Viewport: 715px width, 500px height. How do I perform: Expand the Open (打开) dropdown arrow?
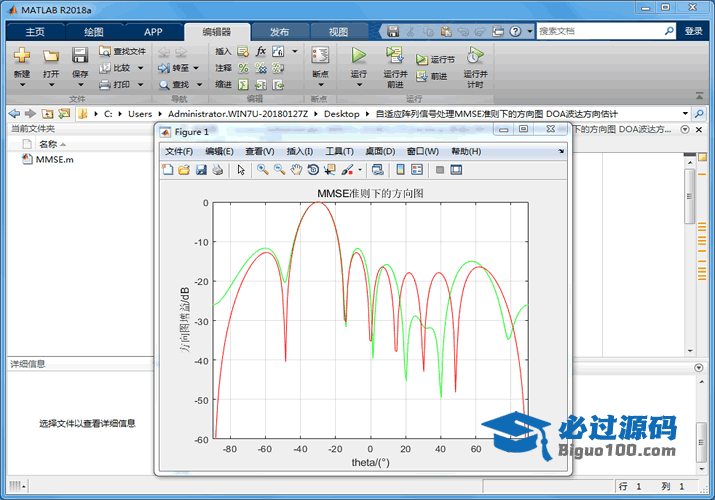tap(51, 85)
